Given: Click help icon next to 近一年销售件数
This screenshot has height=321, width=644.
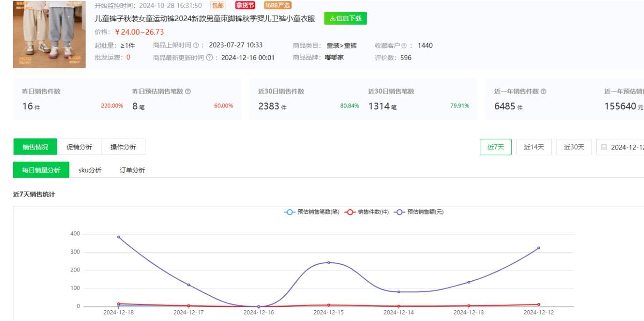Looking at the screenshot, I should pos(543,92).
